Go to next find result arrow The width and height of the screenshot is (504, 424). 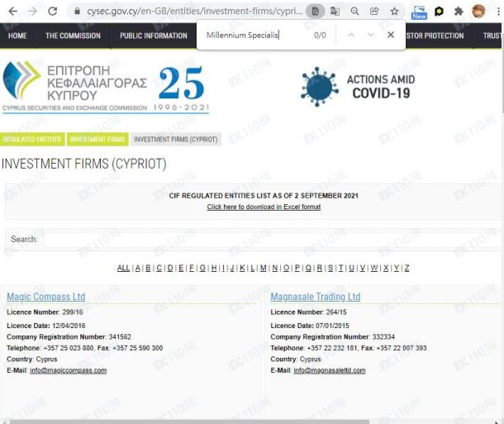point(371,35)
